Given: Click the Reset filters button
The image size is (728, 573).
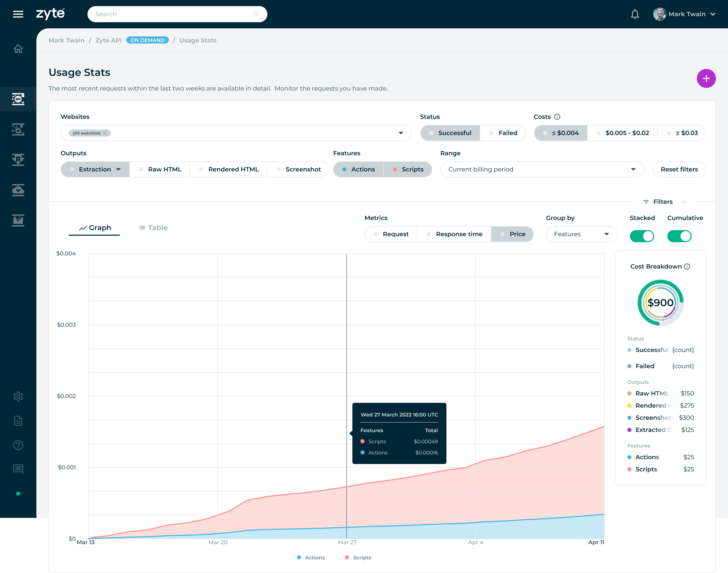Looking at the screenshot, I should tap(679, 169).
